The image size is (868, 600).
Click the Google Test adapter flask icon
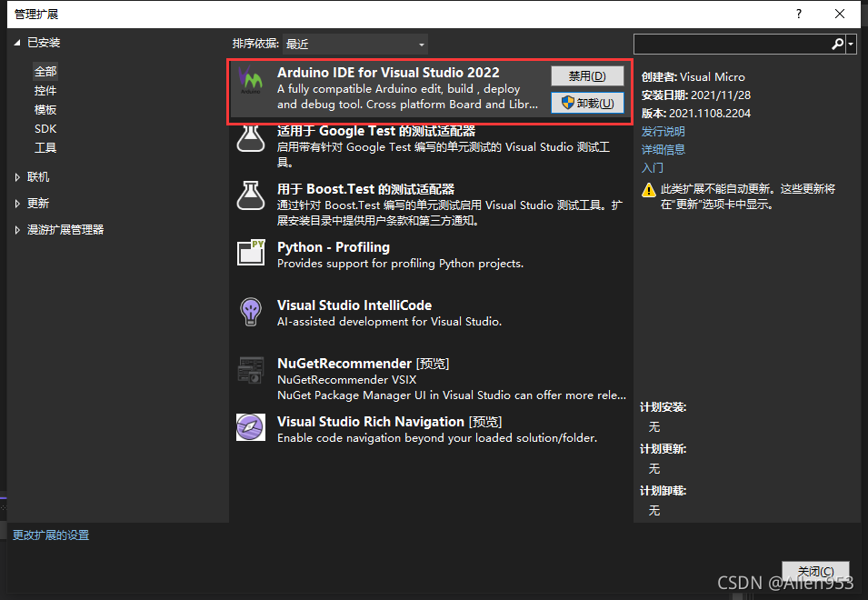tap(251, 138)
